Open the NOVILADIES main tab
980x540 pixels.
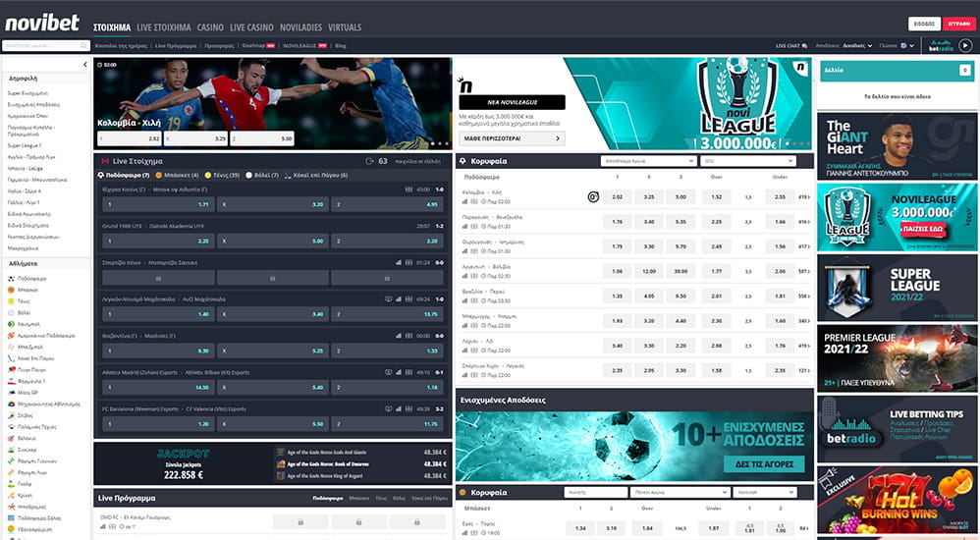click(x=300, y=27)
